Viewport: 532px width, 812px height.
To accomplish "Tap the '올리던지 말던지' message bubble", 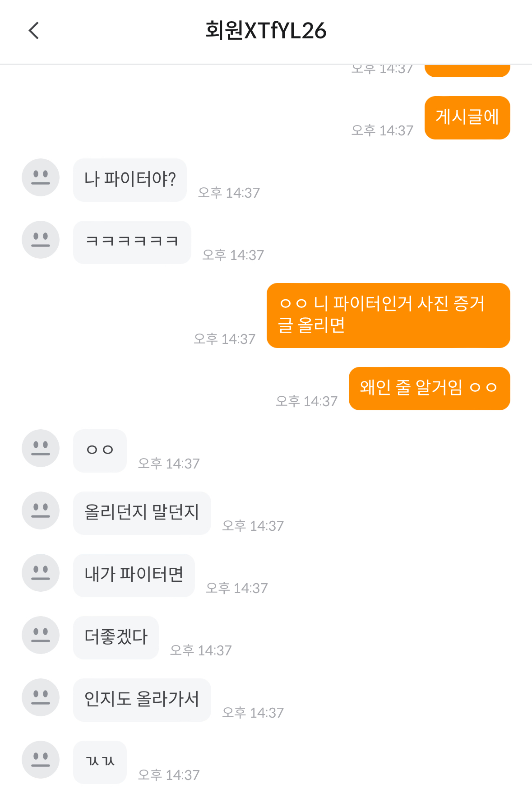I will point(142,513).
